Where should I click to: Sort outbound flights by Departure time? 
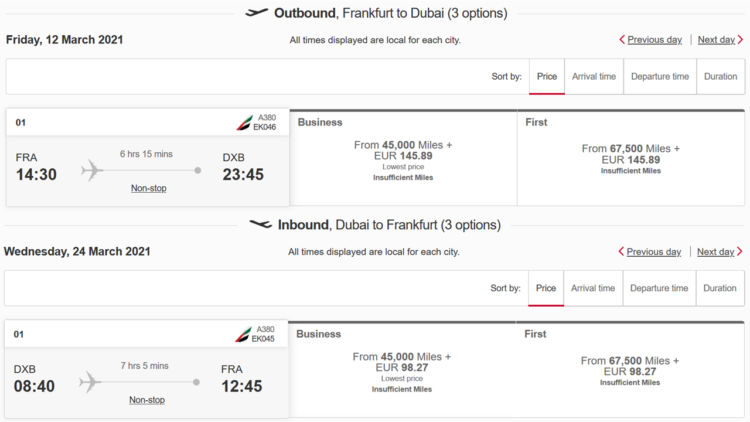[659, 77]
